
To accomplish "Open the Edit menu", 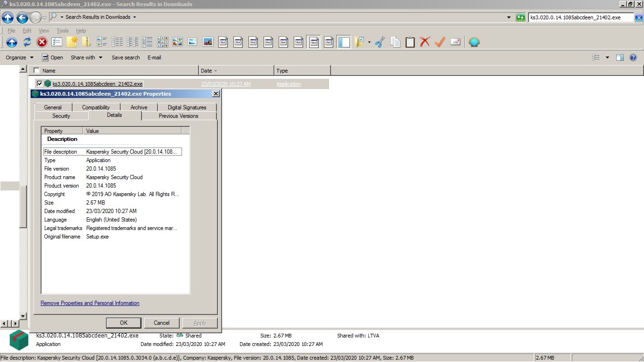I will point(27,31).
